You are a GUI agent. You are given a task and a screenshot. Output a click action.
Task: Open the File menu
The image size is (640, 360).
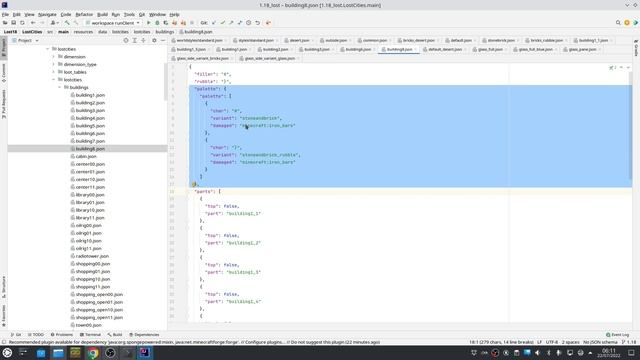click(x=5, y=14)
